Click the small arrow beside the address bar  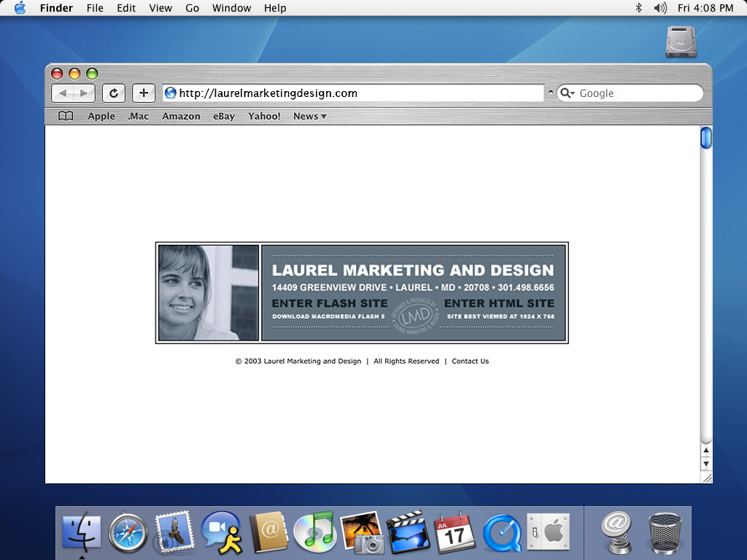point(551,93)
